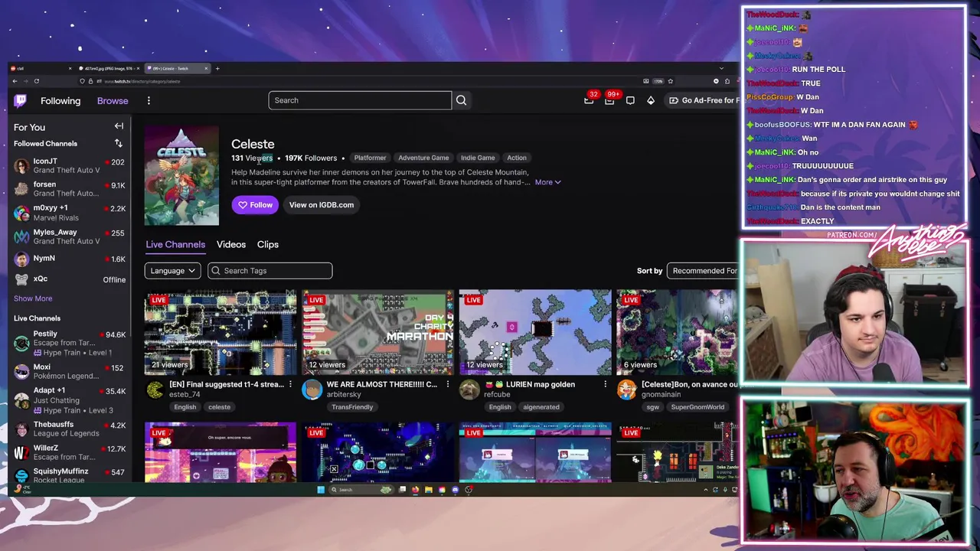Click the TransFriendly tag under arbitersky
The image size is (980, 551).
click(352, 407)
